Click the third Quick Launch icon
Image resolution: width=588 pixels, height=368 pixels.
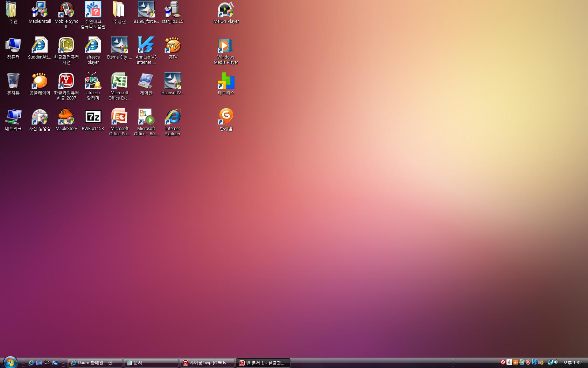(47, 363)
